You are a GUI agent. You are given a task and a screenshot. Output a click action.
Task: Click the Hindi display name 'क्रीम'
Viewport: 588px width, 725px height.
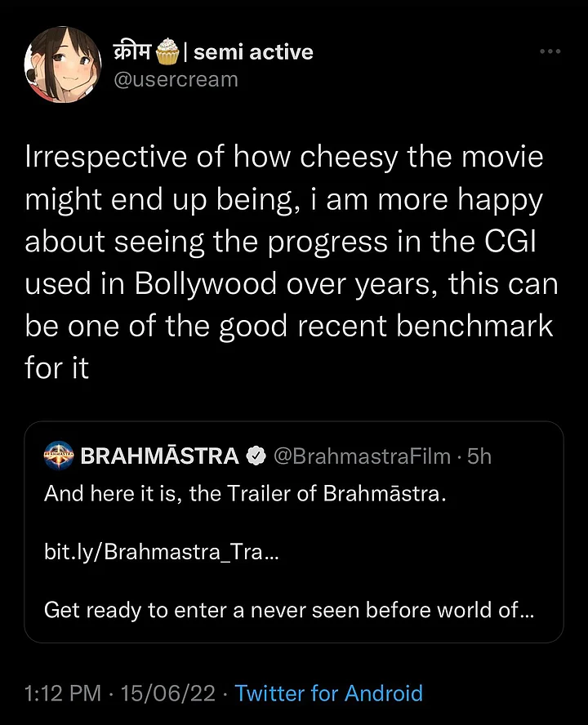[132, 52]
